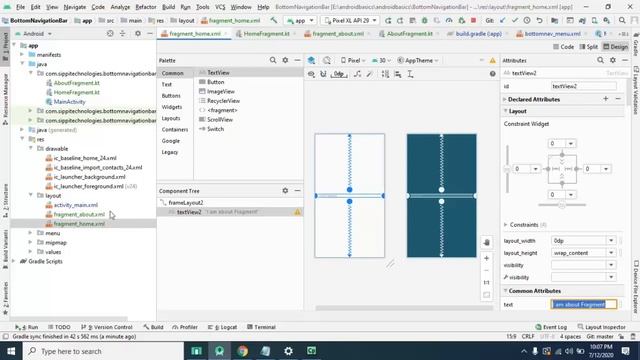
Task: Select the Buttons palette category
Action: (171, 96)
